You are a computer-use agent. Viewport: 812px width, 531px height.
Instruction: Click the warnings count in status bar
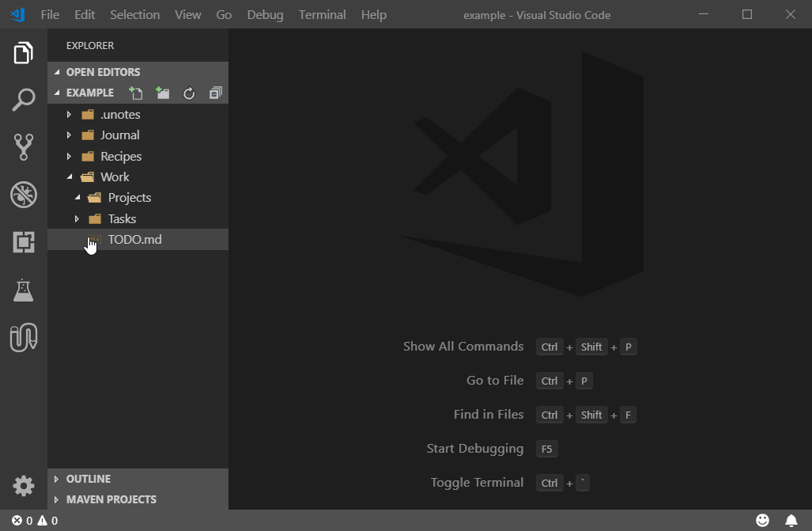point(47,520)
